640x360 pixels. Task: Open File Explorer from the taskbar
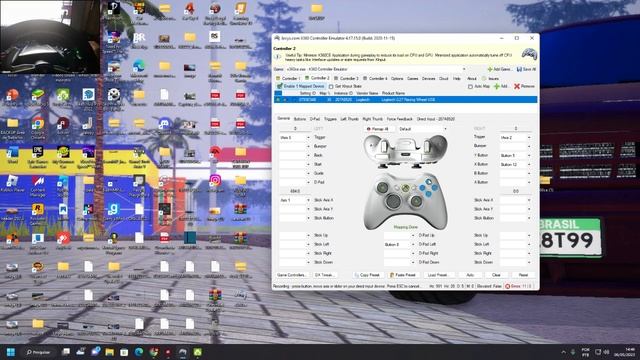pyautogui.click(x=109, y=352)
